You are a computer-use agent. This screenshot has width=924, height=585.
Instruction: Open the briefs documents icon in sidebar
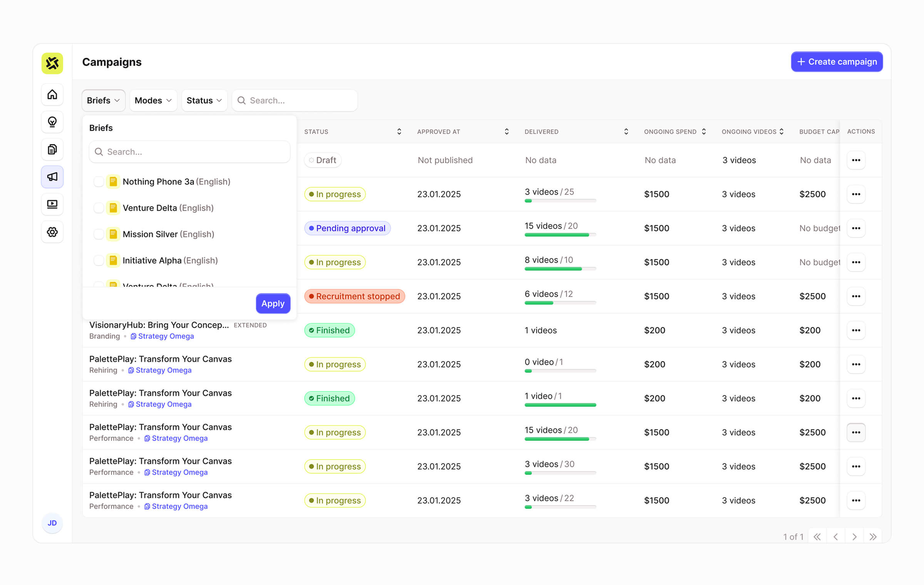point(52,149)
